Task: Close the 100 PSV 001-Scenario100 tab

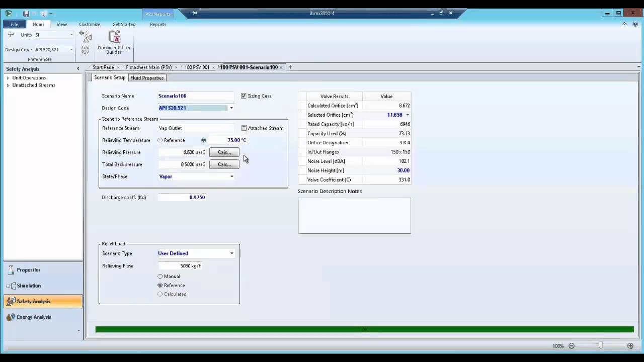Action: pos(281,67)
